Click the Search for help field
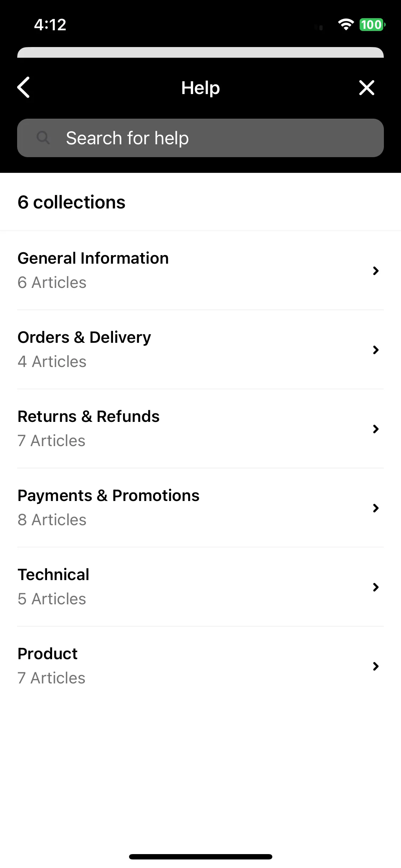 [200, 138]
